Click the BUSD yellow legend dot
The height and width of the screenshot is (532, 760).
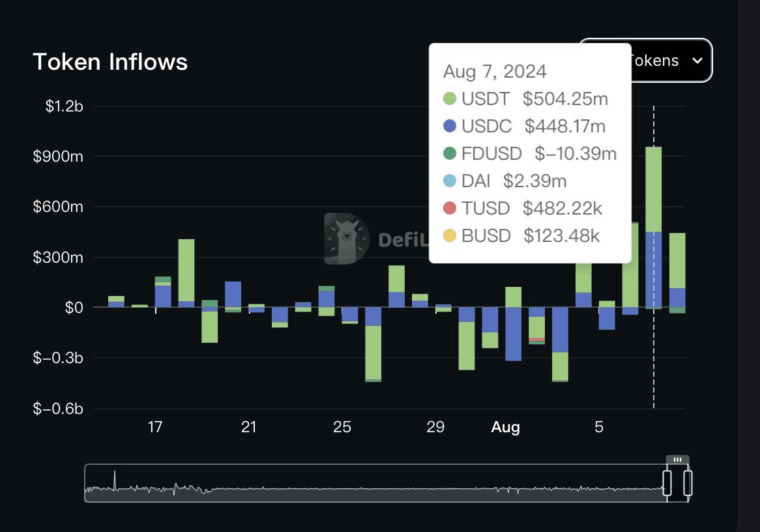450,235
